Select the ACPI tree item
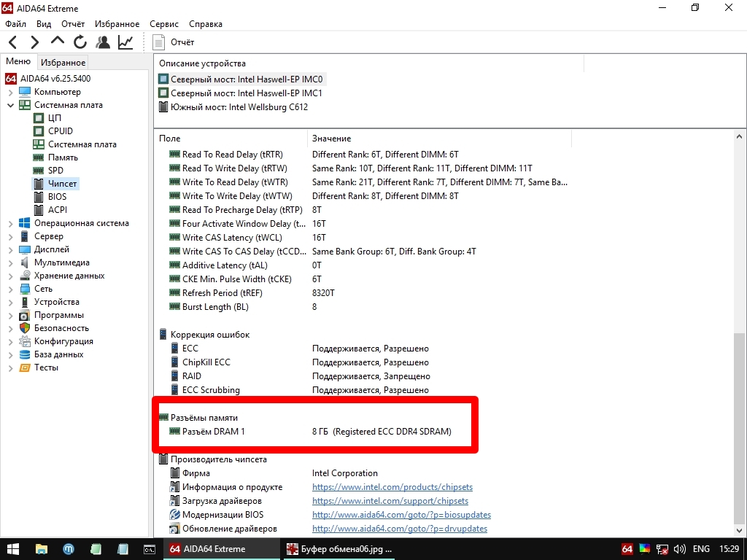Image resolution: width=747 pixels, height=560 pixels. click(x=58, y=210)
